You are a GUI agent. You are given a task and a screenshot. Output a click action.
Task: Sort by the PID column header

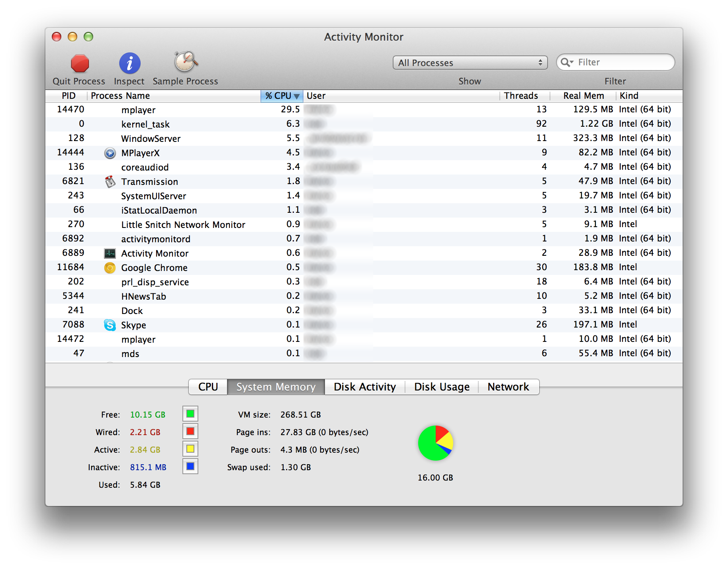(67, 96)
